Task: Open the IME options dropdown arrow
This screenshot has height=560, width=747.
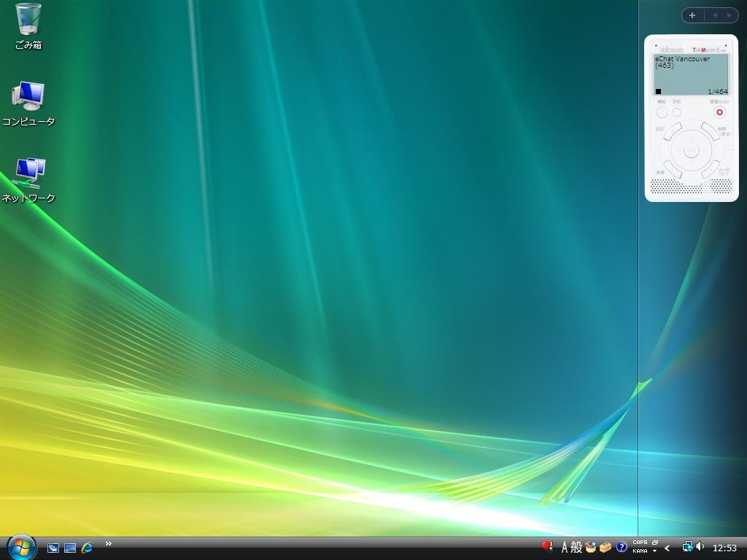Action: pos(654,551)
